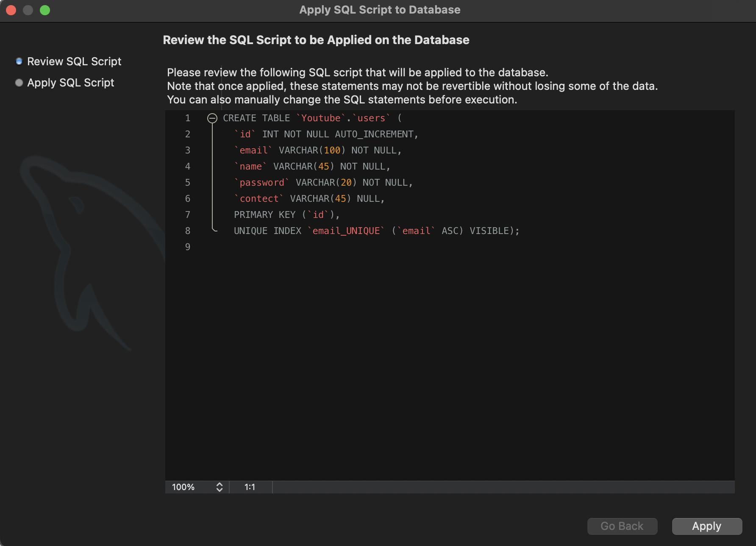Click the UNIQUE INDEX email_UNIQUE line

(377, 231)
